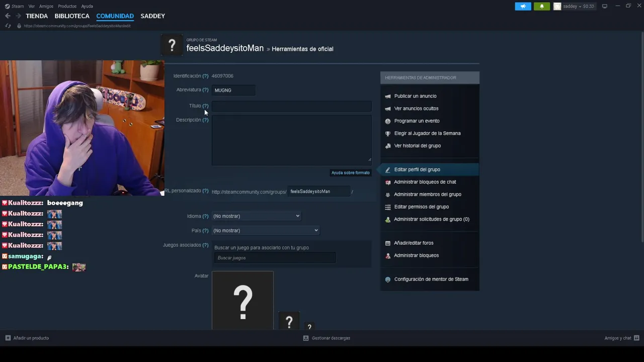Go forward with the forward arrow
Screen dimensions: 644x362
point(19,16)
